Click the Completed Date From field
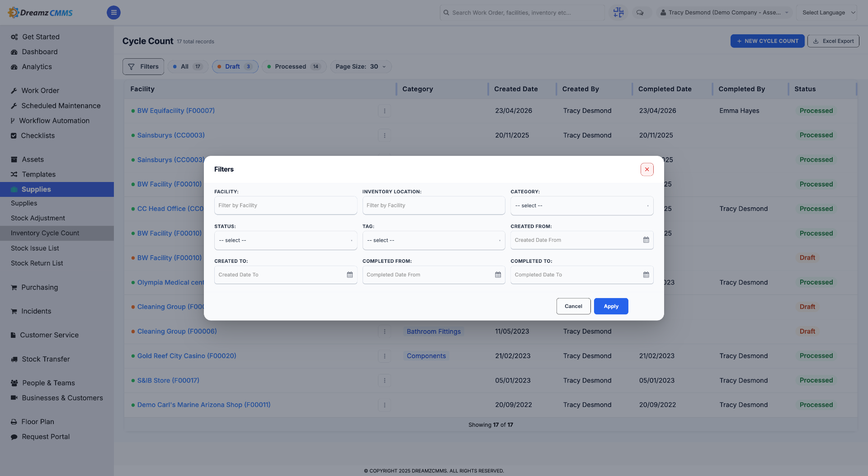The height and width of the screenshot is (476, 868). [434, 275]
